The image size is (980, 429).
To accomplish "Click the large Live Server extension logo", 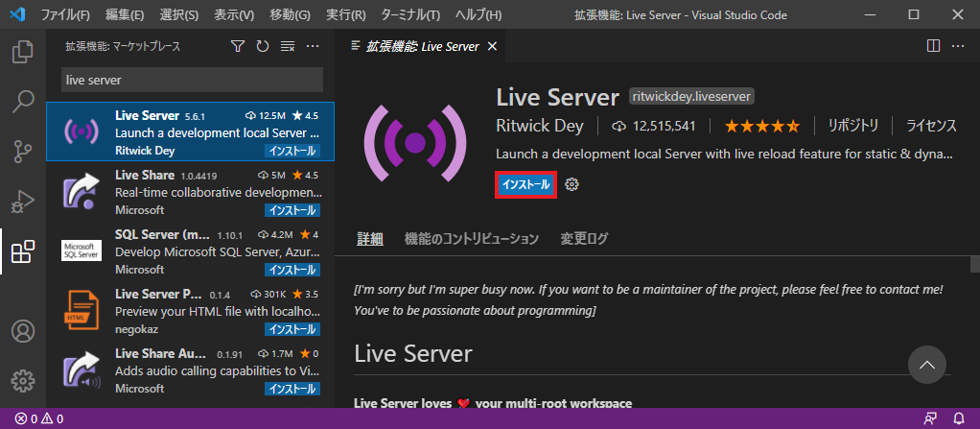I will coord(415,143).
